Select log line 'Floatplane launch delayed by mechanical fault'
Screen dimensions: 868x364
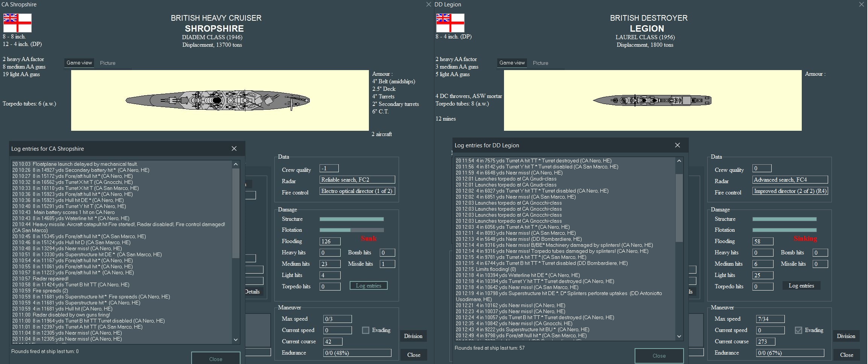75,164
